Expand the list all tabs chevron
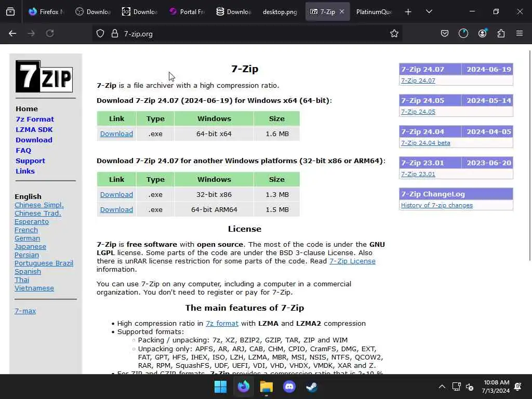The height and width of the screenshot is (399, 532). pos(429,12)
